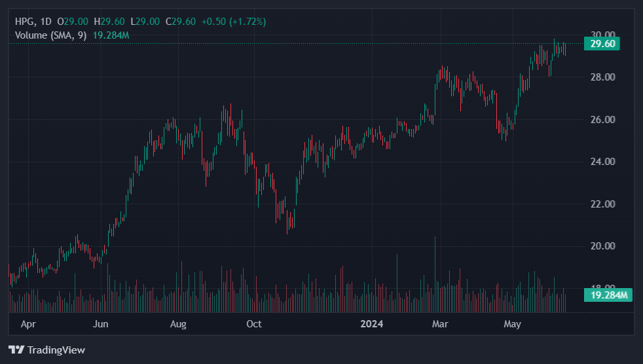Click the Volume (SMA, 9) indicator title
Image resolution: width=643 pixels, height=364 pixels.
point(50,35)
